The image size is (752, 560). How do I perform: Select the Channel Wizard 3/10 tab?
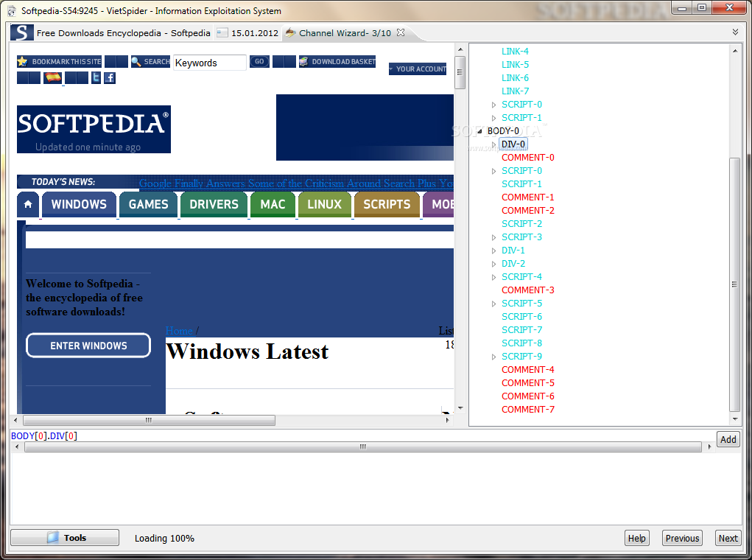(345, 32)
